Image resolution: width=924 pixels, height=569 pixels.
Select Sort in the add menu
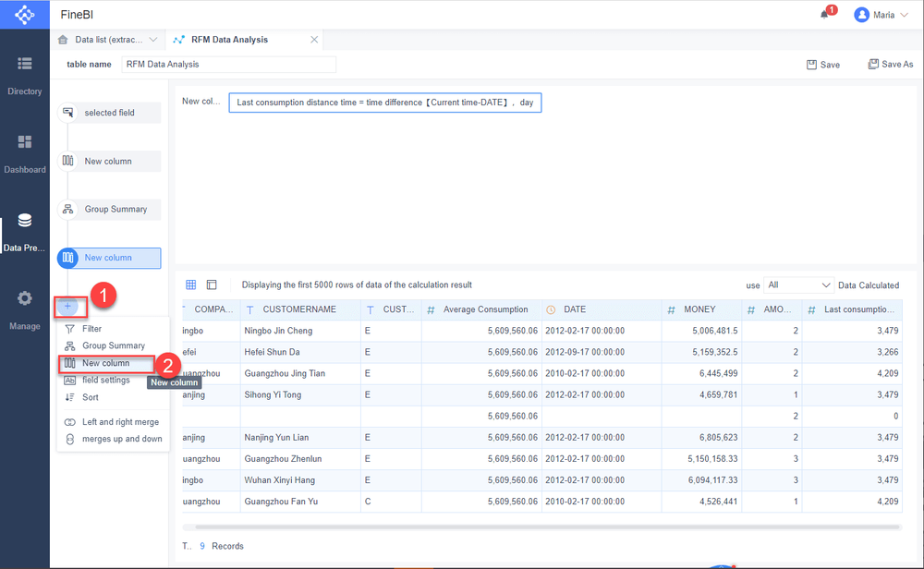(x=90, y=397)
